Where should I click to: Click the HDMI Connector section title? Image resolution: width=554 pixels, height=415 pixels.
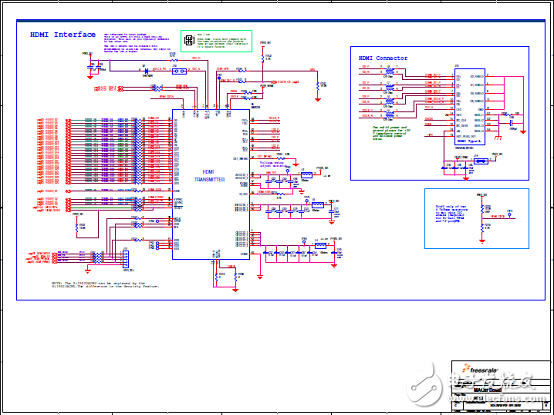point(383,58)
